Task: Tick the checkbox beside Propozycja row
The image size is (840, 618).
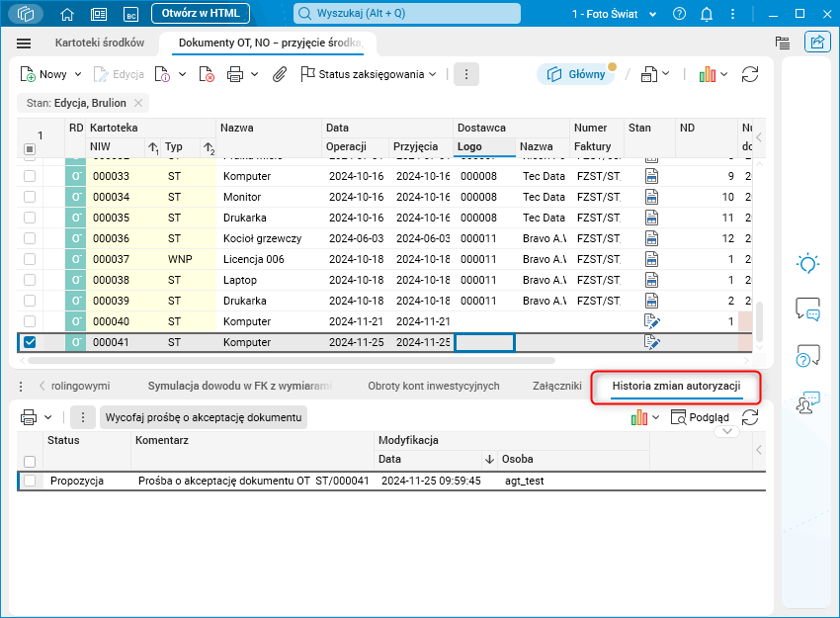Action: click(30, 481)
